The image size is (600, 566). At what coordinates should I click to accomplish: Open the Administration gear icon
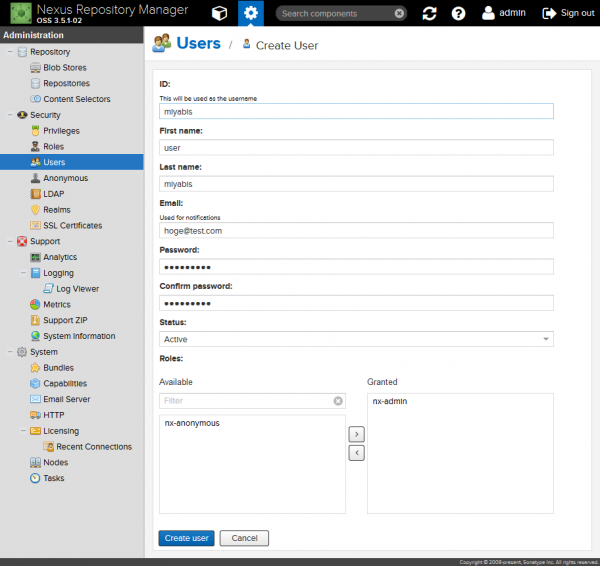pyautogui.click(x=251, y=13)
